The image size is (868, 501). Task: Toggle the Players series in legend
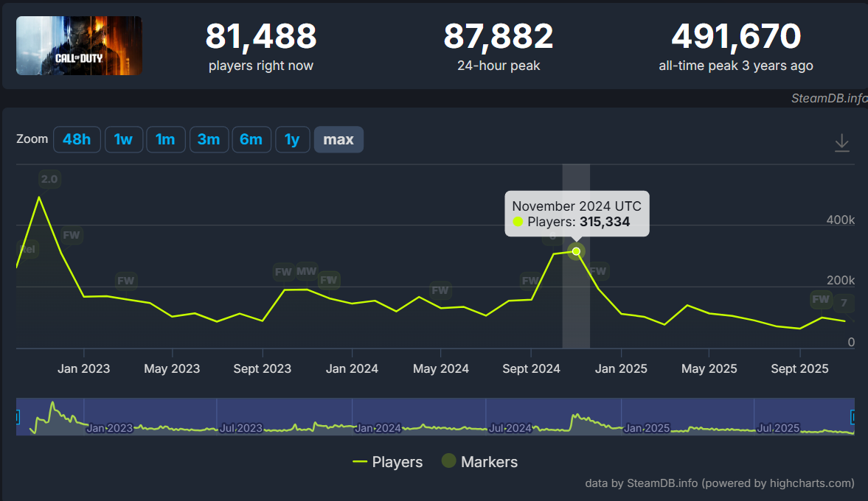pyautogui.click(x=388, y=462)
